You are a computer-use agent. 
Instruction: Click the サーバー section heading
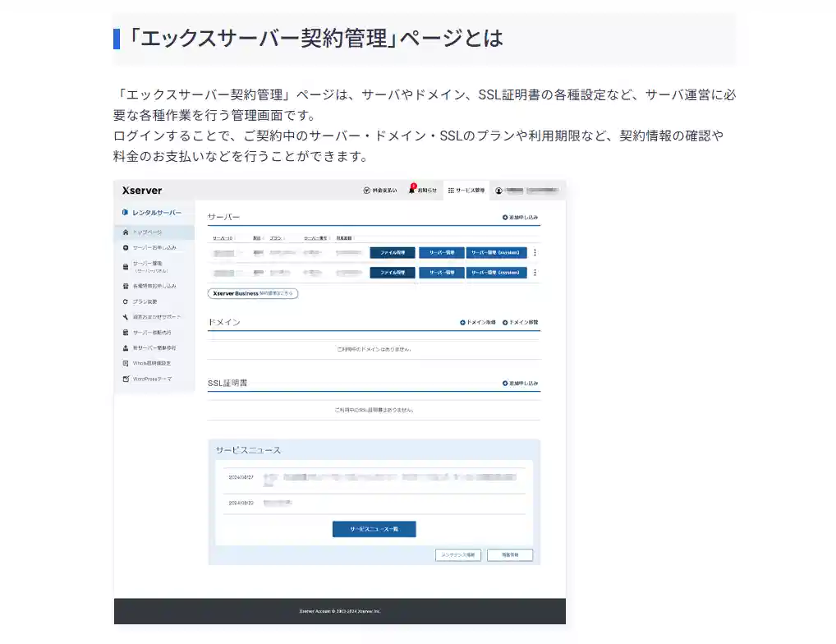click(224, 218)
